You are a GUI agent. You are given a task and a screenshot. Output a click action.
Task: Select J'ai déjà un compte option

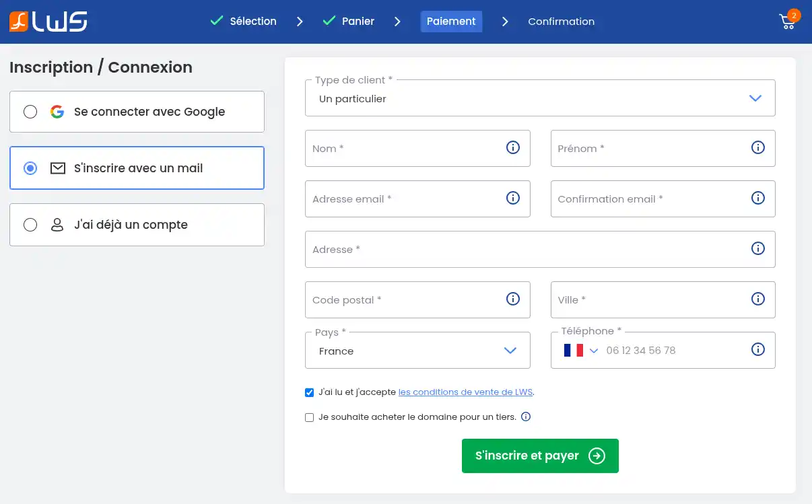[x=30, y=225]
